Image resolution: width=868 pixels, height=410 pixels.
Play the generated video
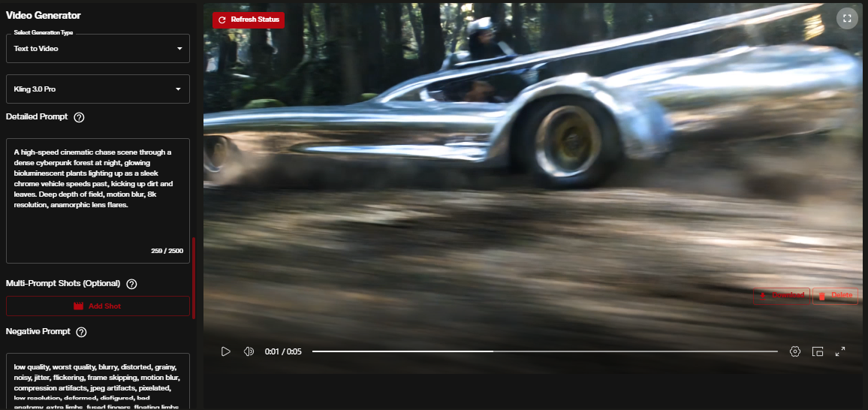(225, 351)
